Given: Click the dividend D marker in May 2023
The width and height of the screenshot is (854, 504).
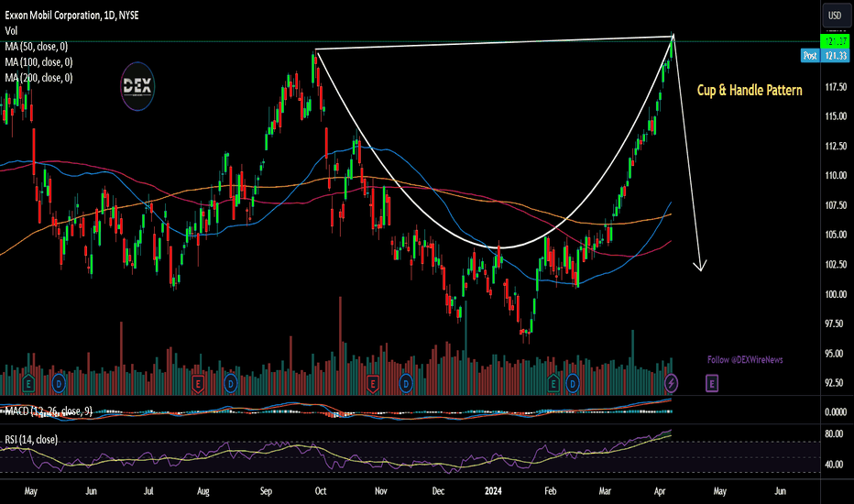Looking at the screenshot, I should pos(59,384).
